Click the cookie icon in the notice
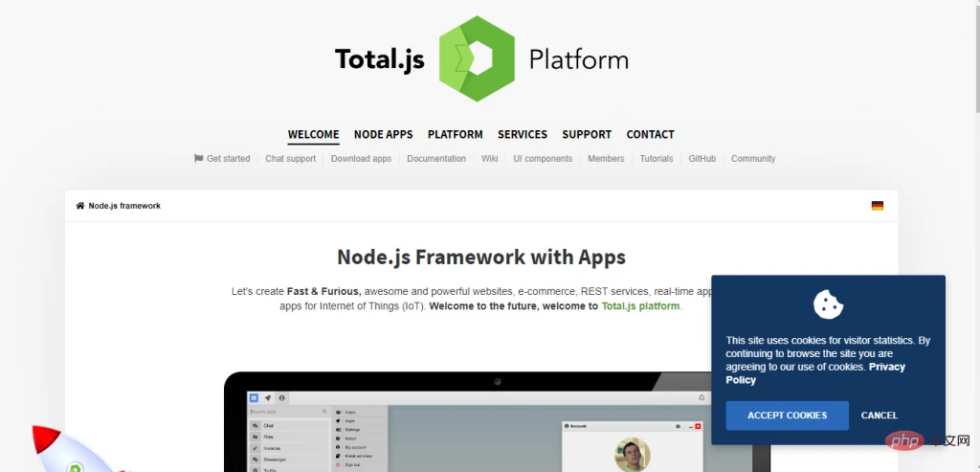This screenshot has width=980, height=472. [827, 304]
